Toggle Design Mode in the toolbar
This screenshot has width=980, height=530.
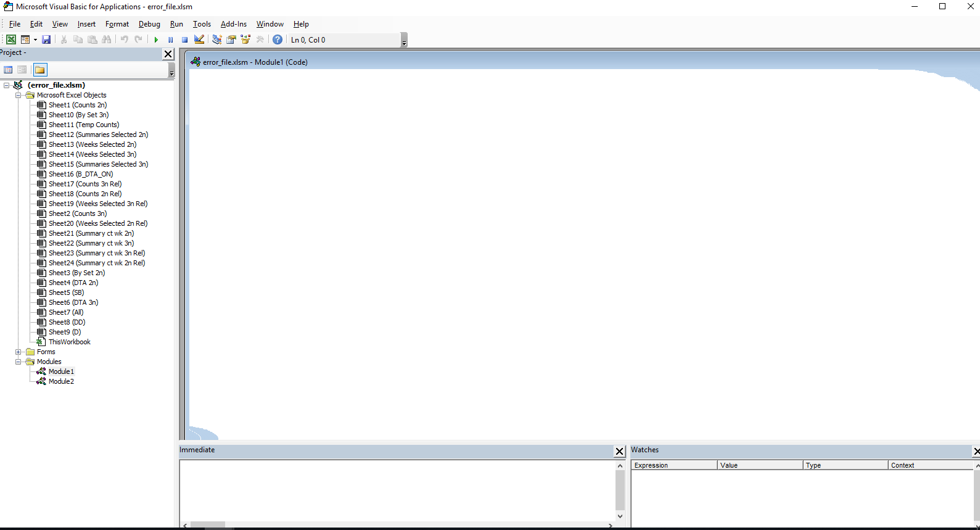[x=199, y=39]
